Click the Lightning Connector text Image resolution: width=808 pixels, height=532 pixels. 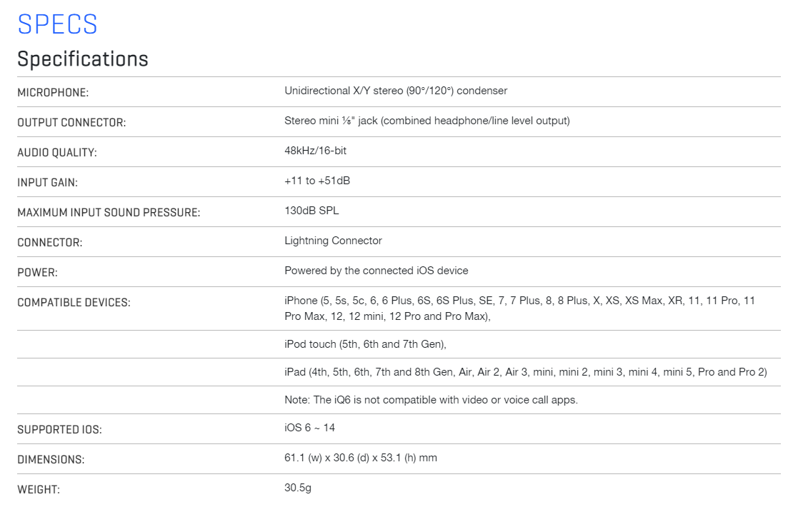[333, 241]
